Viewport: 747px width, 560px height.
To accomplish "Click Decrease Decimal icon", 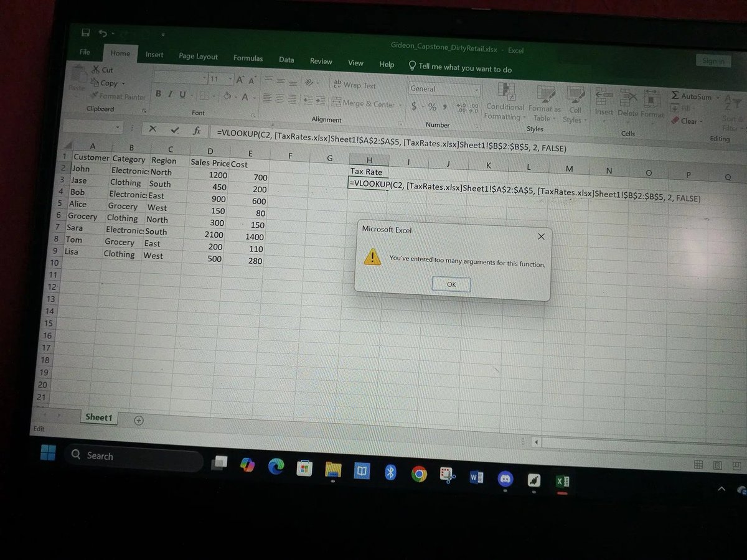I will (472, 109).
